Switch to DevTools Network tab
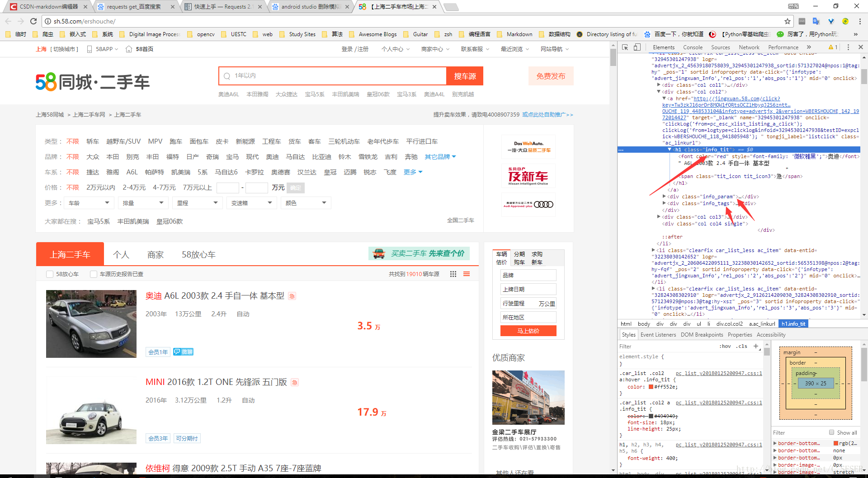 749,47
